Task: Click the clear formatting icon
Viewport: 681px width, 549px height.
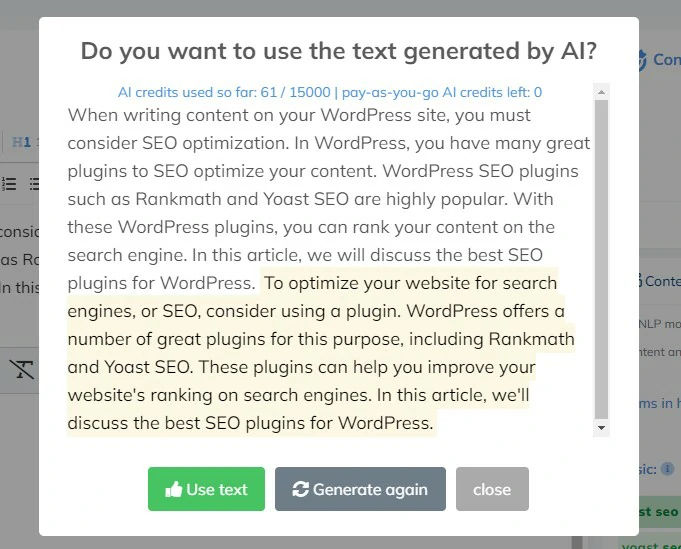Action: [x=22, y=370]
